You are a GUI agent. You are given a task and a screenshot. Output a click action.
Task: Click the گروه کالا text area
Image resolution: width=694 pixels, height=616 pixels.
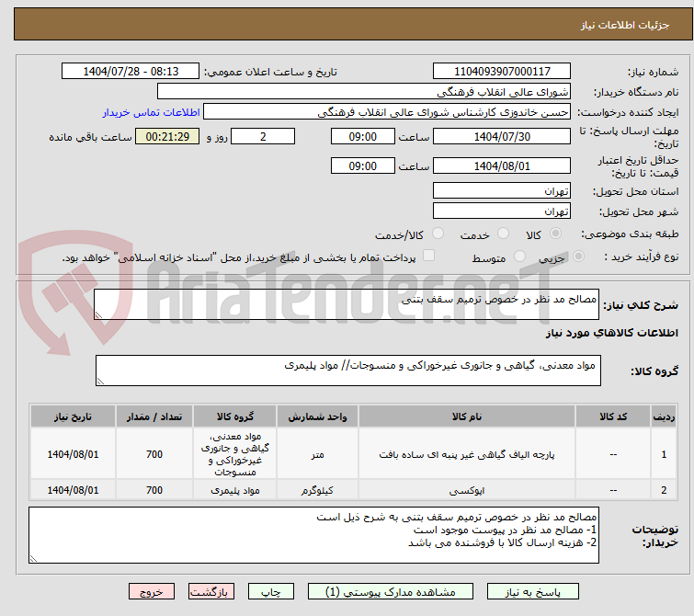coord(347,371)
